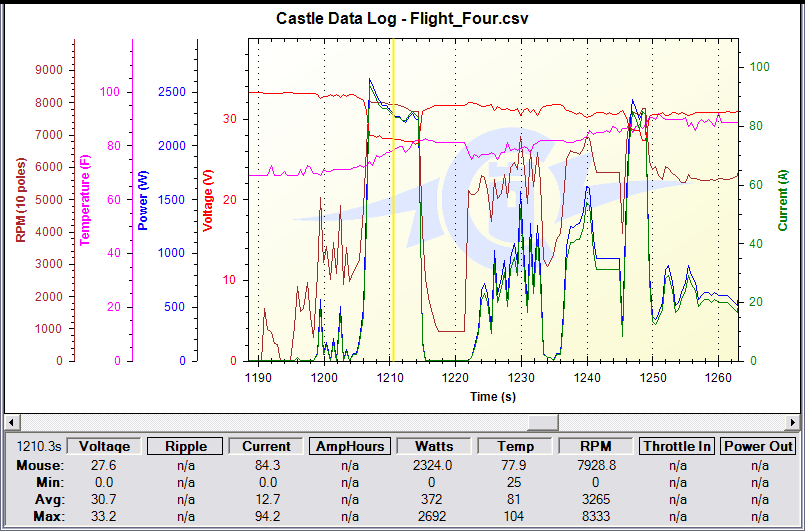Toggle the Watts series button
805x531 pixels.
434,446
